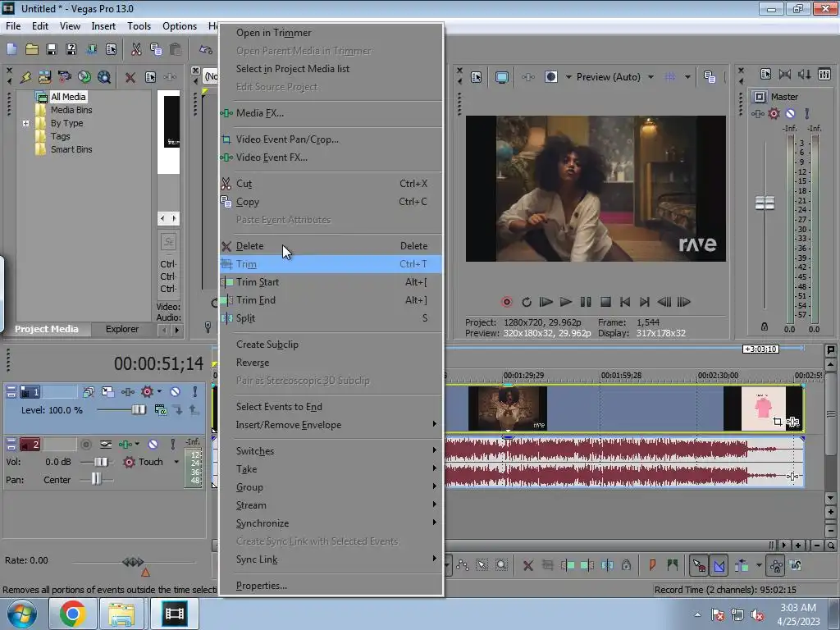Click the Play button in preview
This screenshot has width=840, height=630.
click(566, 302)
